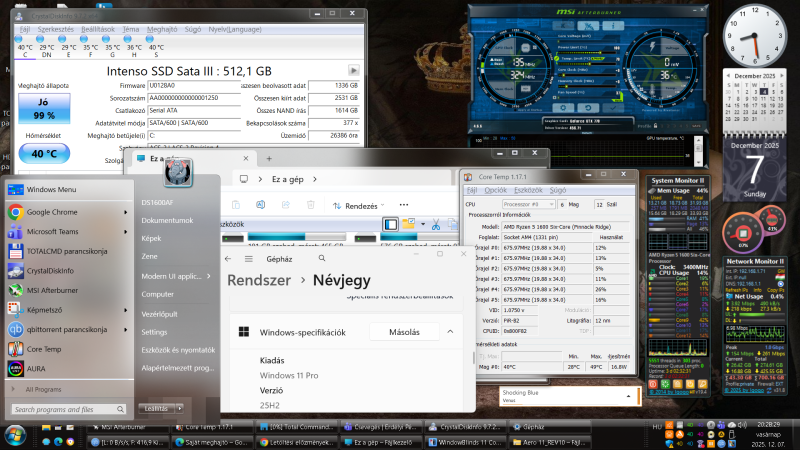Launch Microsoft Teams from the start menu

tap(67, 231)
